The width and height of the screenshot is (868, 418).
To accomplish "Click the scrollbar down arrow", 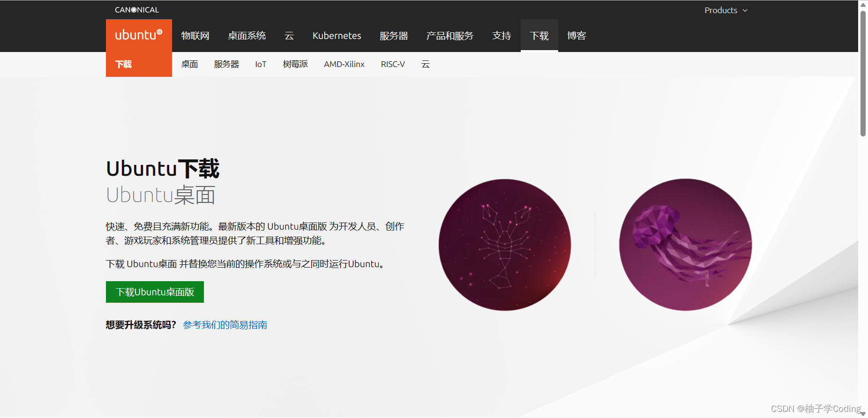I will pyautogui.click(x=863, y=414).
